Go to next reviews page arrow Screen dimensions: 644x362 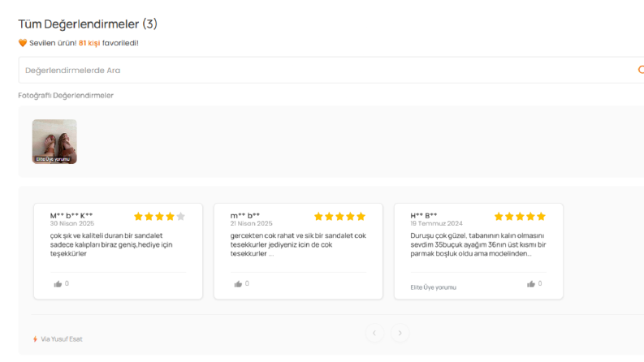coord(400,333)
